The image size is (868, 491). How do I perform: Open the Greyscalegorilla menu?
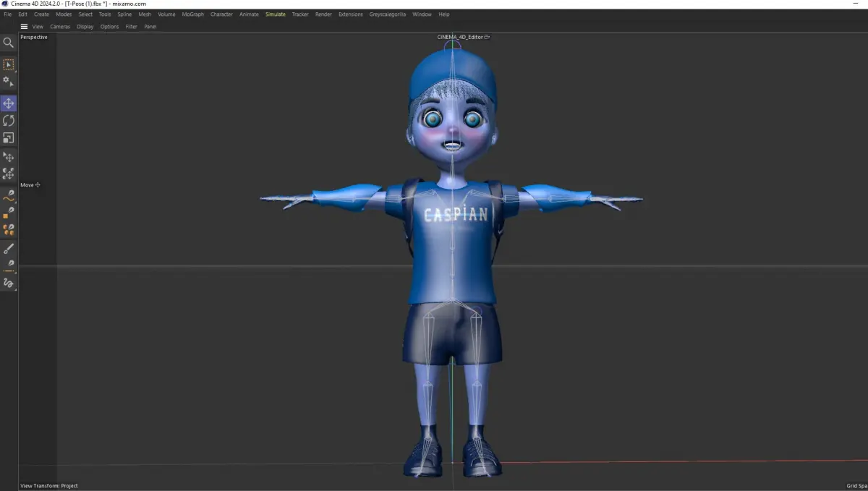pyautogui.click(x=388, y=14)
